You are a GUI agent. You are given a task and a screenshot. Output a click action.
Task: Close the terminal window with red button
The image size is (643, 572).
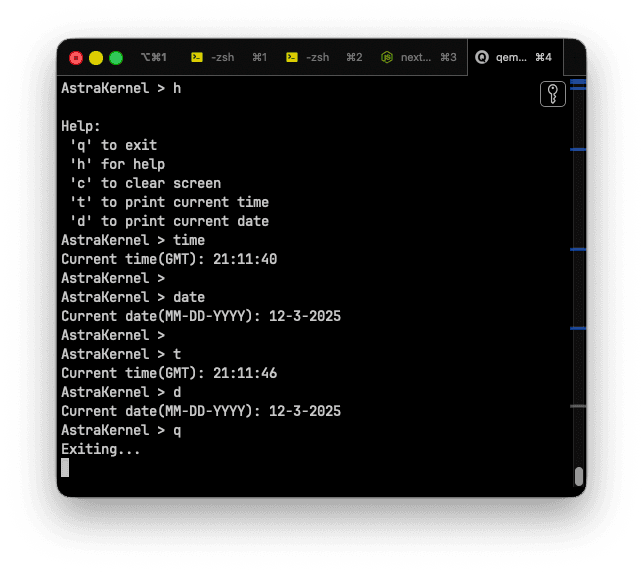coord(76,58)
